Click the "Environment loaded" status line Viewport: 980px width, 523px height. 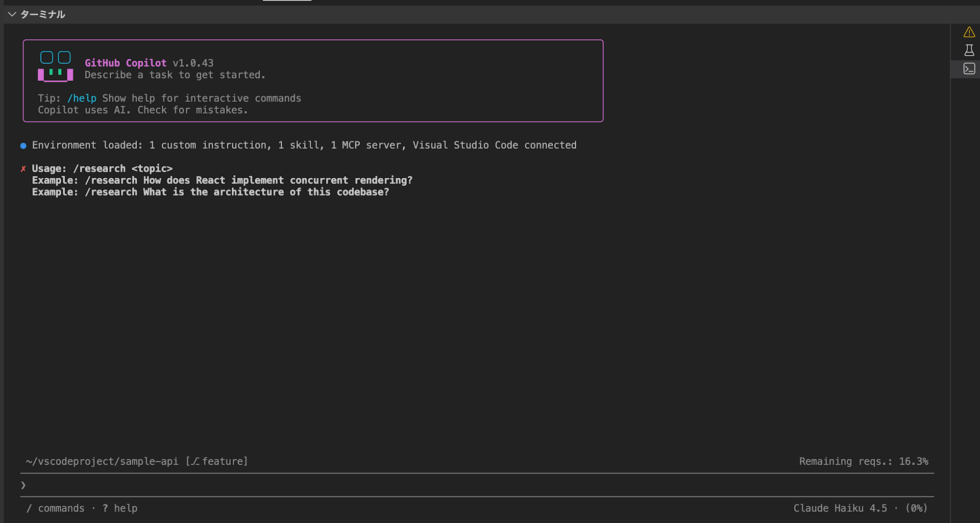(x=304, y=145)
